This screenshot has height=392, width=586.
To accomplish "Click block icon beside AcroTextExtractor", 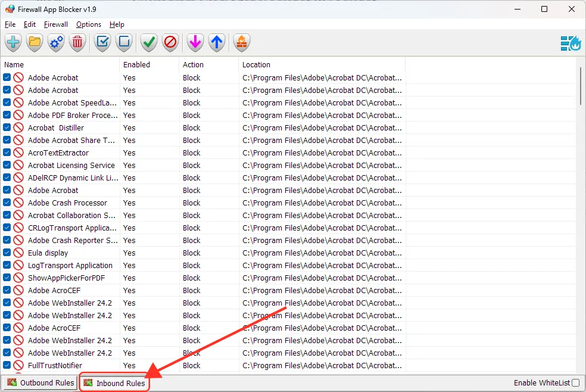I will (x=18, y=153).
